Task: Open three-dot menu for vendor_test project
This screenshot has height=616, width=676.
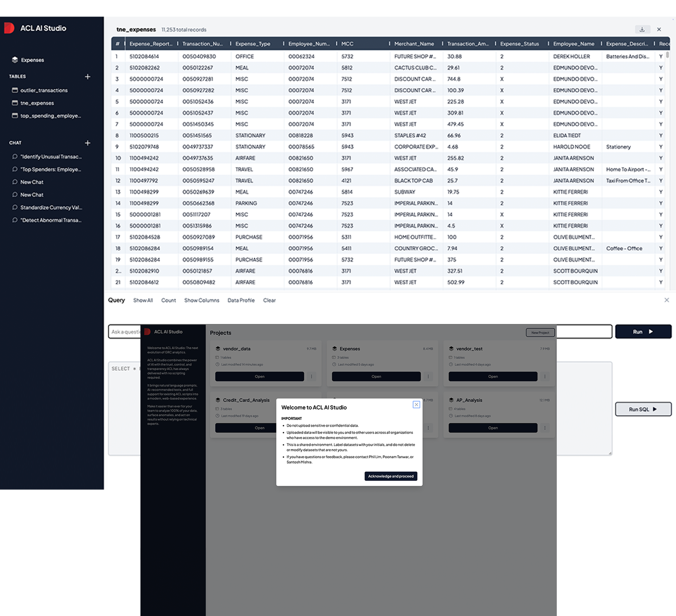Action: pos(545,376)
